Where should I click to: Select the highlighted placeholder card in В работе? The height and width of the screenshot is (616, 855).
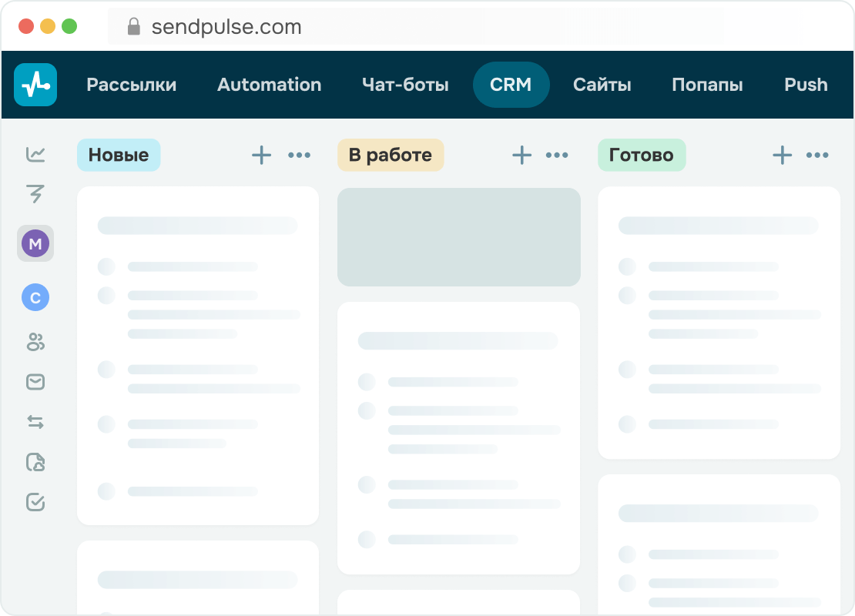pyautogui.click(x=459, y=237)
